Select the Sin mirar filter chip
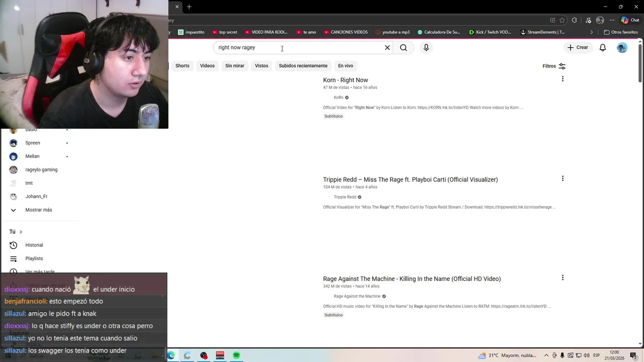Viewport: 644px width, 362px height. coord(234,66)
